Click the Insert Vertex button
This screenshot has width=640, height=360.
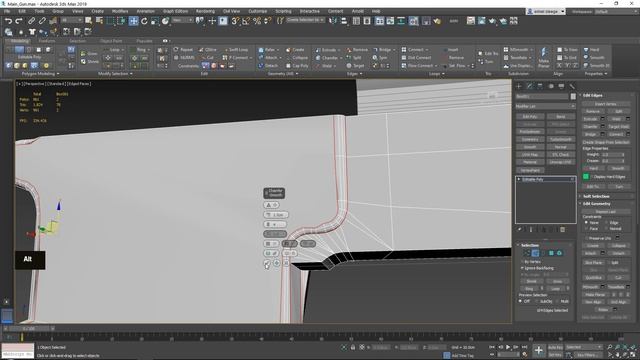click(605, 104)
